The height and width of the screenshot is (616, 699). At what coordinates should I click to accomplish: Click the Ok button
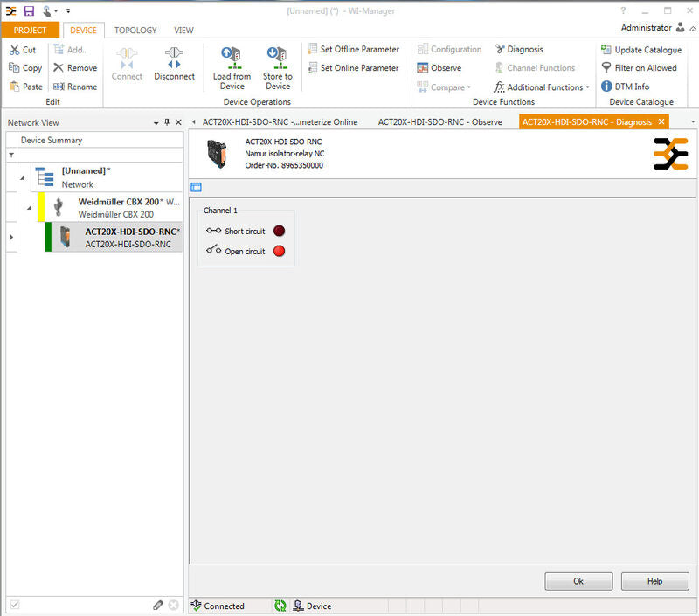[578, 581]
